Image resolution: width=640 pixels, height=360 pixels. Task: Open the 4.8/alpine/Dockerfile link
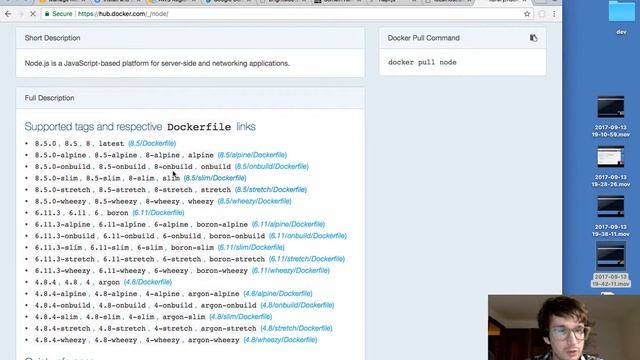click(x=278, y=293)
